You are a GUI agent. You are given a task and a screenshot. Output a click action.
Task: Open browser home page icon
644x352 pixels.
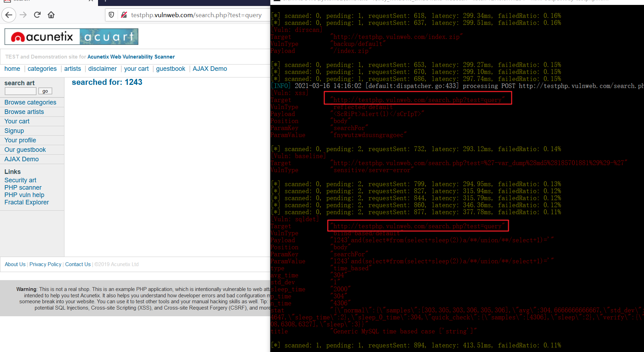pos(51,15)
